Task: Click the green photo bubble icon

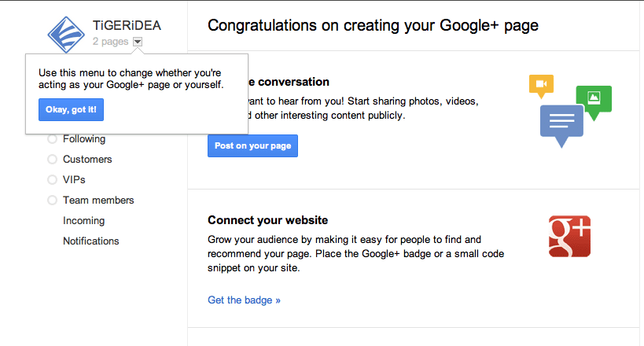Action: 594,102
